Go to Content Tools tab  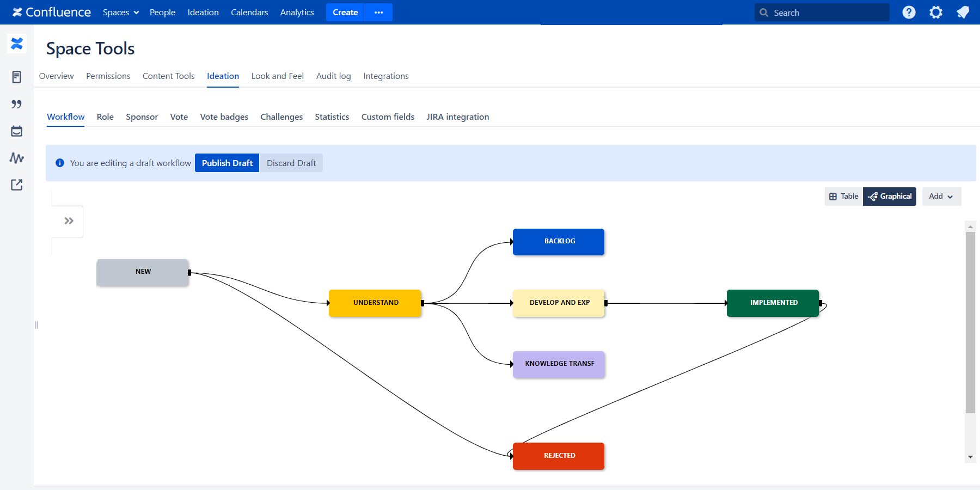coord(169,76)
